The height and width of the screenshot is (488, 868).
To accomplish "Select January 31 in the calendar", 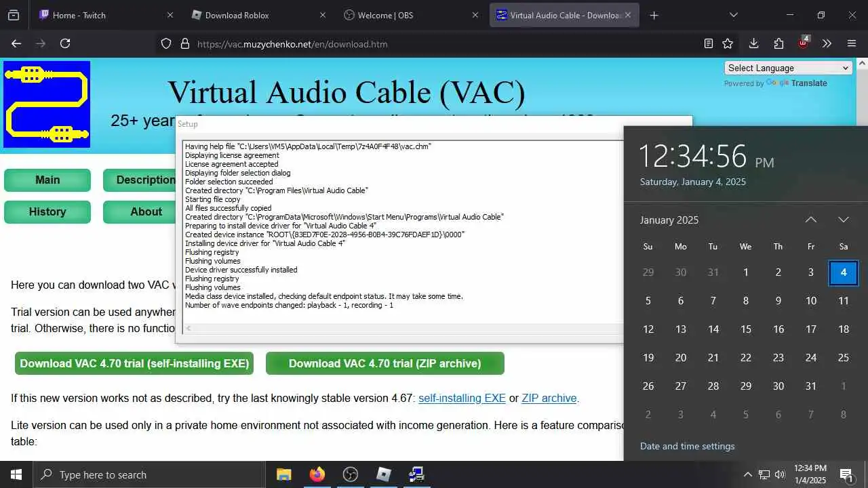I will [x=811, y=386].
